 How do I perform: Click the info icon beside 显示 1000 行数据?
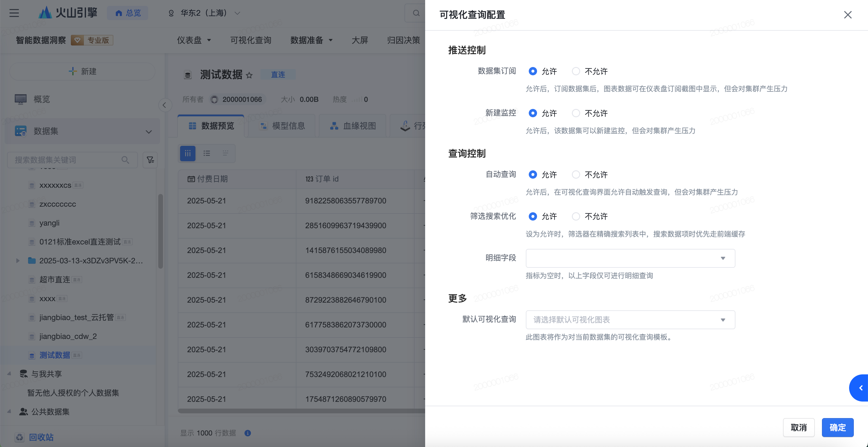(x=248, y=433)
